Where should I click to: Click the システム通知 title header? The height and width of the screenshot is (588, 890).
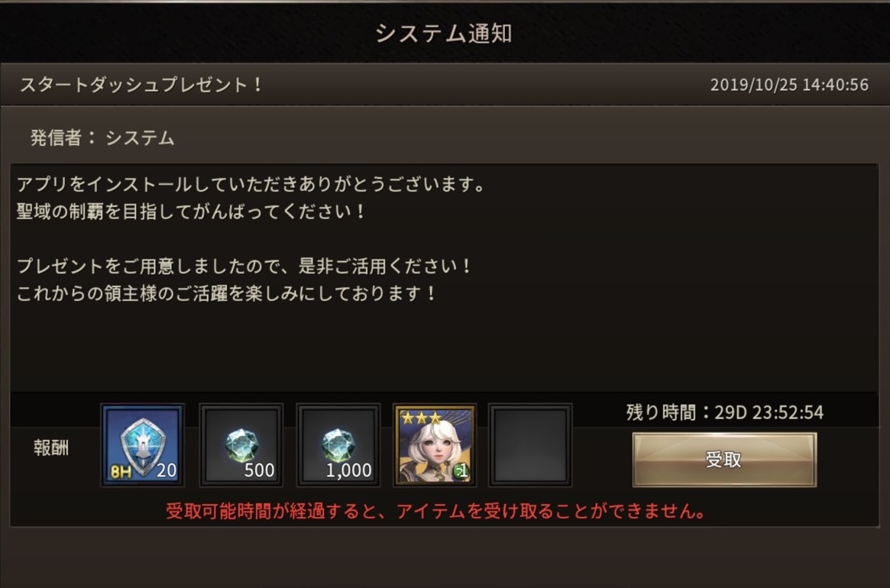tap(444, 34)
